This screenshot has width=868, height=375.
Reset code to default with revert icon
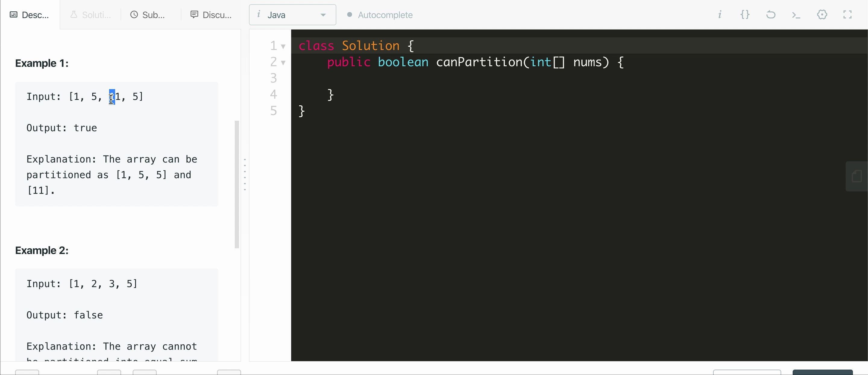(771, 14)
